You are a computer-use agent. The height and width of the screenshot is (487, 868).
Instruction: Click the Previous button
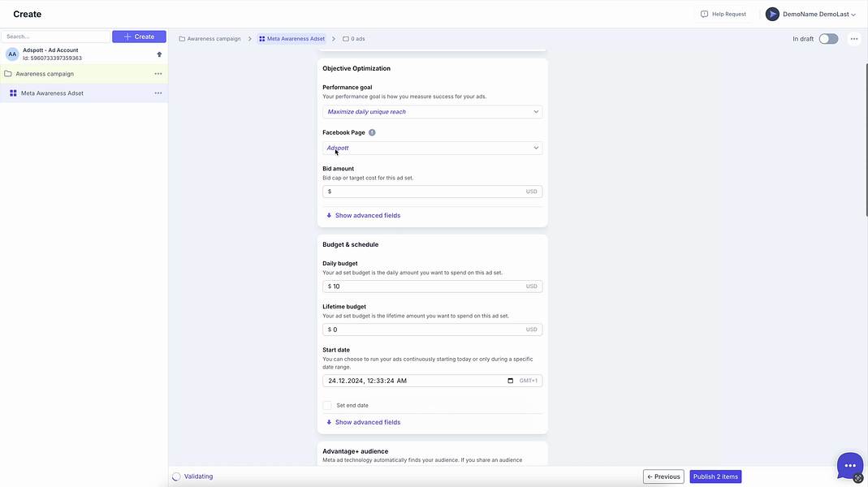click(663, 476)
